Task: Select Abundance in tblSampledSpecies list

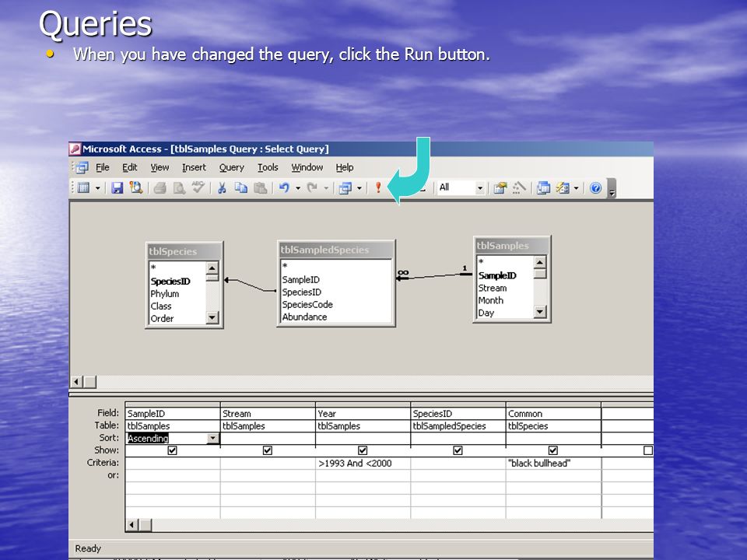Action: pyautogui.click(x=304, y=317)
